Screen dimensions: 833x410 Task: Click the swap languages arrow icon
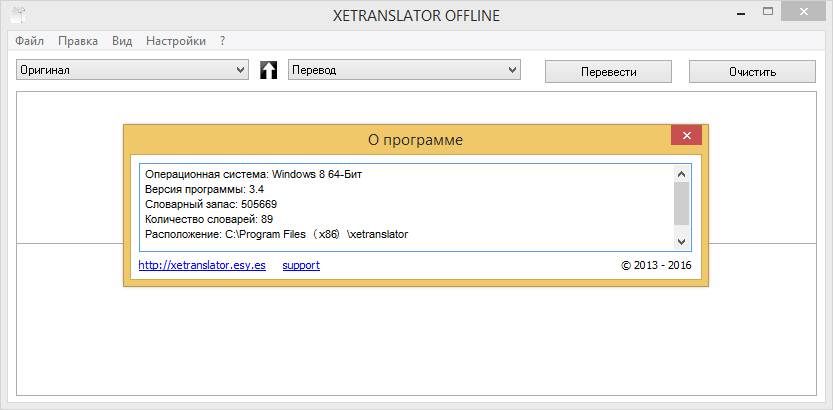click(x=268, y=70)
